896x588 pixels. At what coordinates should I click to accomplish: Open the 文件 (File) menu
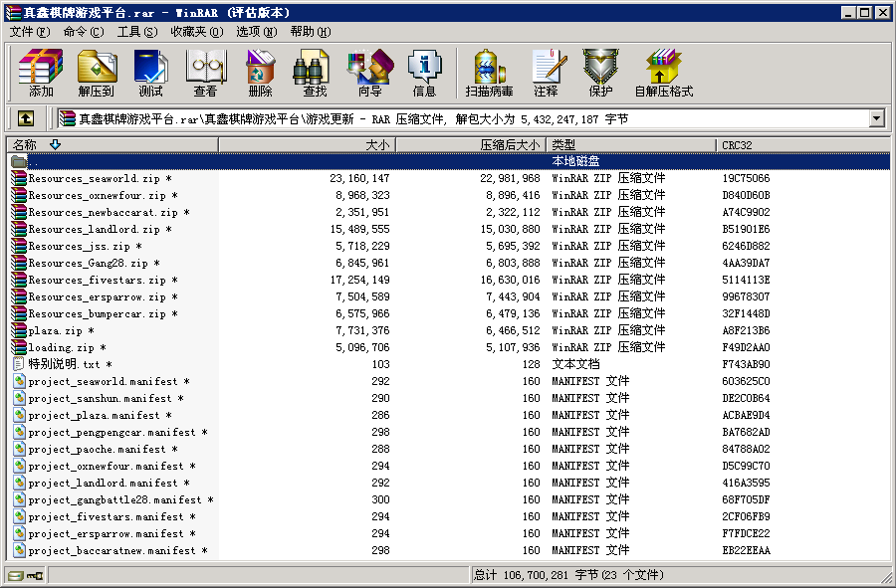pos(29,32)
